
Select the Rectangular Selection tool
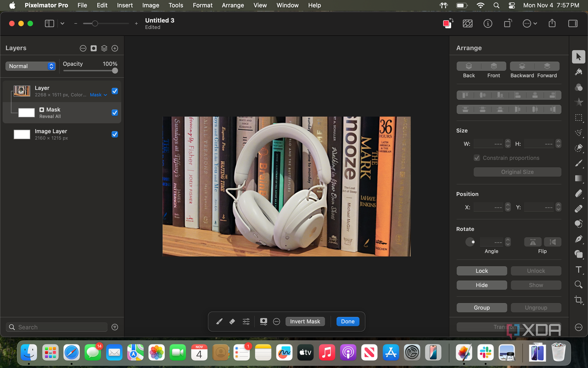click(578, 118)
